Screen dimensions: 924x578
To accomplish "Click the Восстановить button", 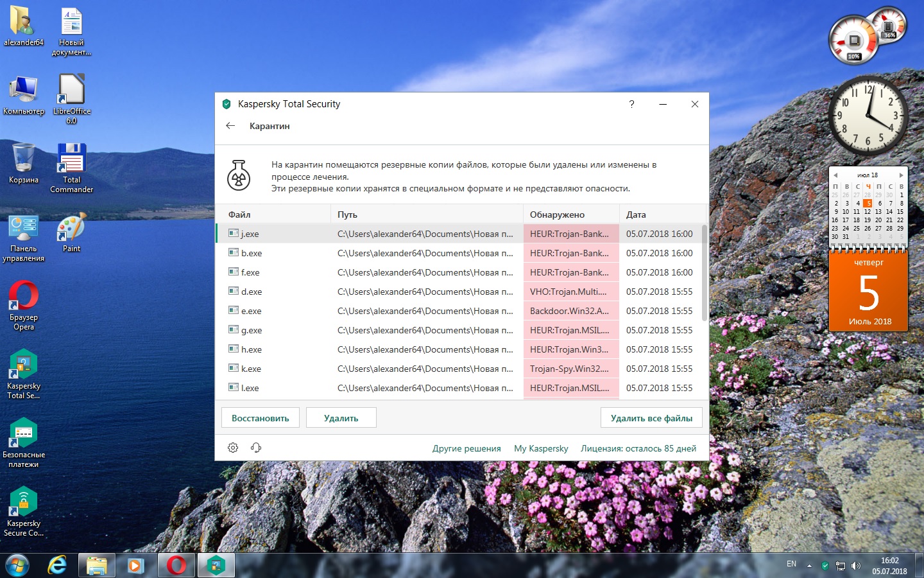I will click(x=261, y=418).
